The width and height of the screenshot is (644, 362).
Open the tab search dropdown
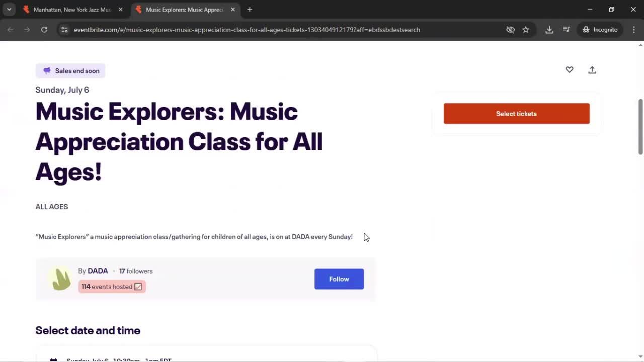coord(9,10)
